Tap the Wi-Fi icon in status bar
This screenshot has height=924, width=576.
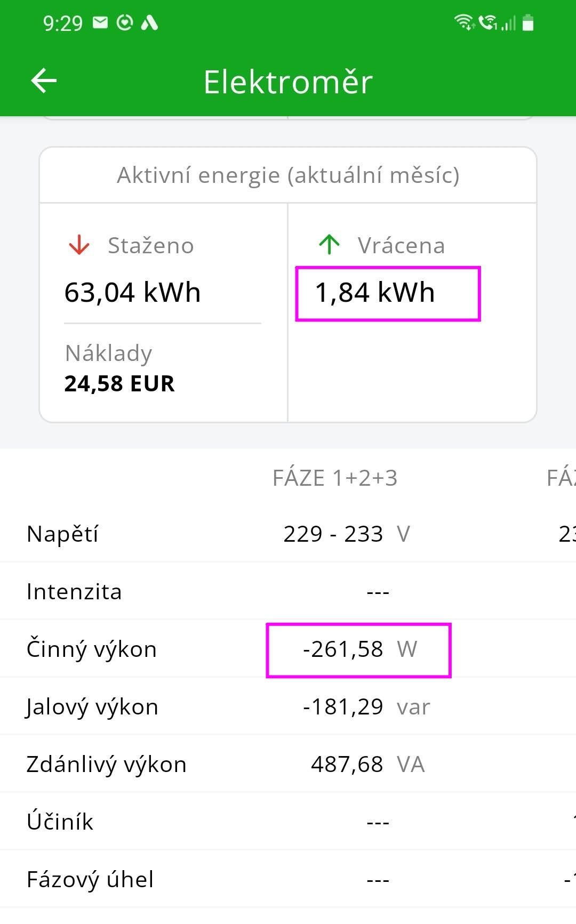(464, 22)
